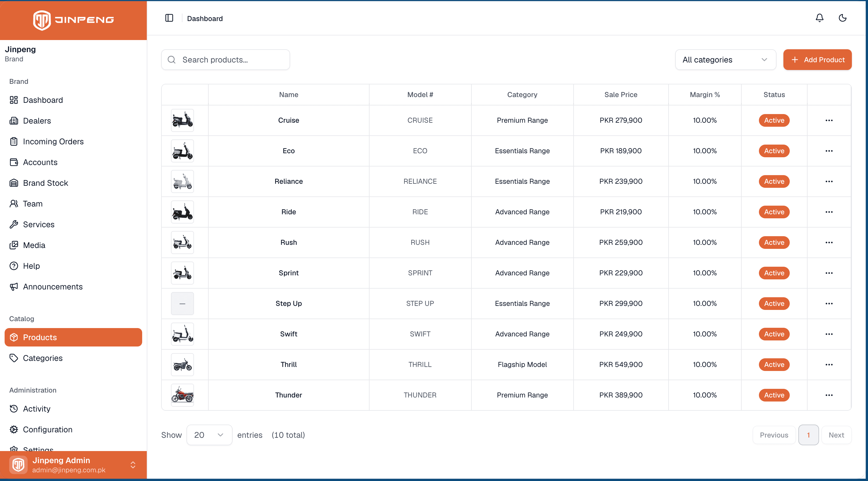This screenshot has width=868, height=481.
Task: Go to Dashboard in the sidebar
Action: coord(73,100)
